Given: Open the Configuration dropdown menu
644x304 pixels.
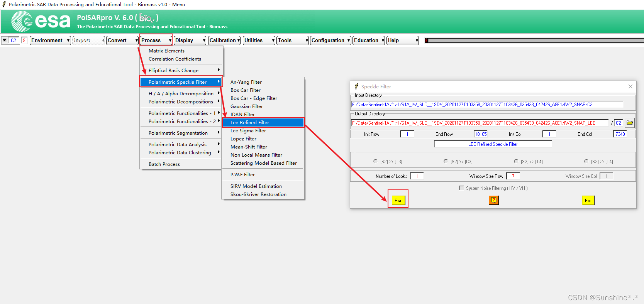Looking at the screenshot, I should 330,40.
